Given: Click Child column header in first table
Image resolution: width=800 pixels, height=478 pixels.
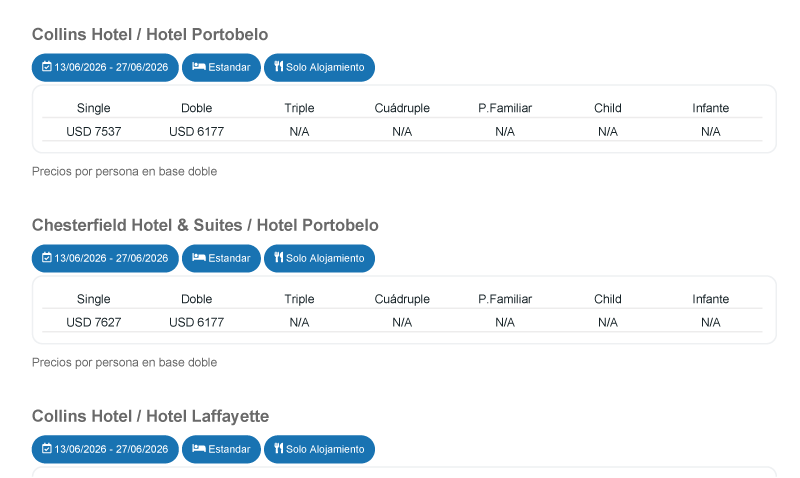Looking at the screenshot, I should pos(607,108).
